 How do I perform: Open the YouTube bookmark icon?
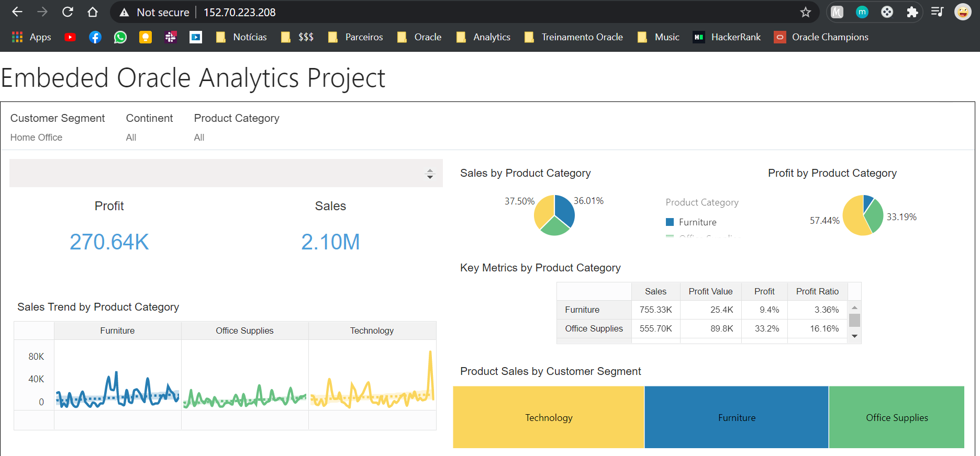tap(70, 37)
